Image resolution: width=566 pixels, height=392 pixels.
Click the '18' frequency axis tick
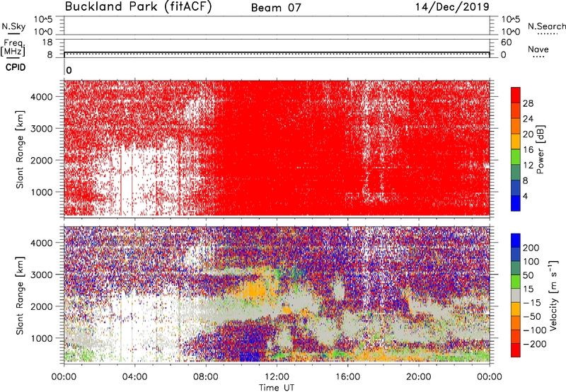click(47, 42)
